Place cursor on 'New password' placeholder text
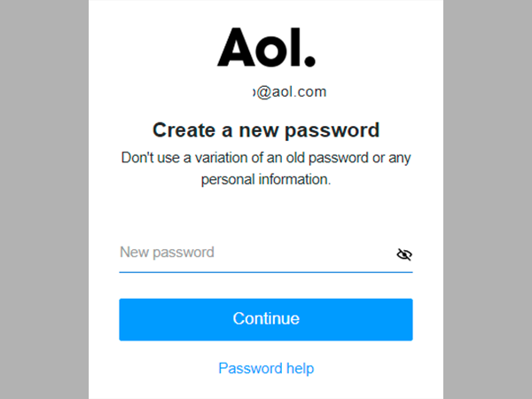 click(x=167, y=253)
